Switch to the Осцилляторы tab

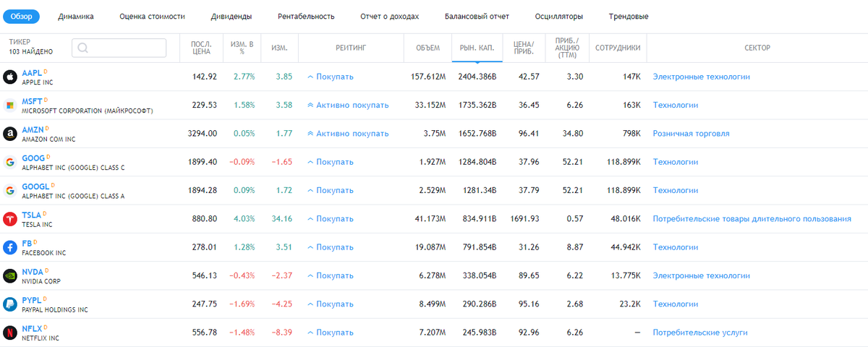point(559,16)
